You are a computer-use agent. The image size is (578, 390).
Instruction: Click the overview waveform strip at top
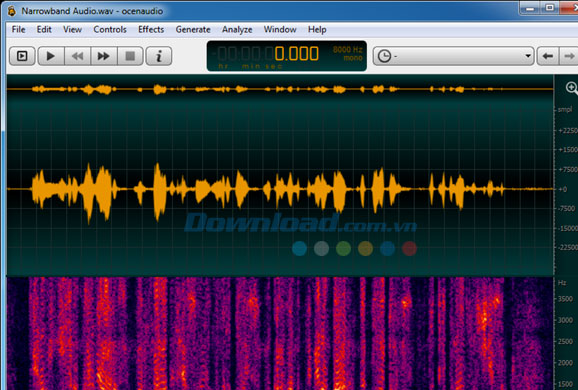point(280,89)
